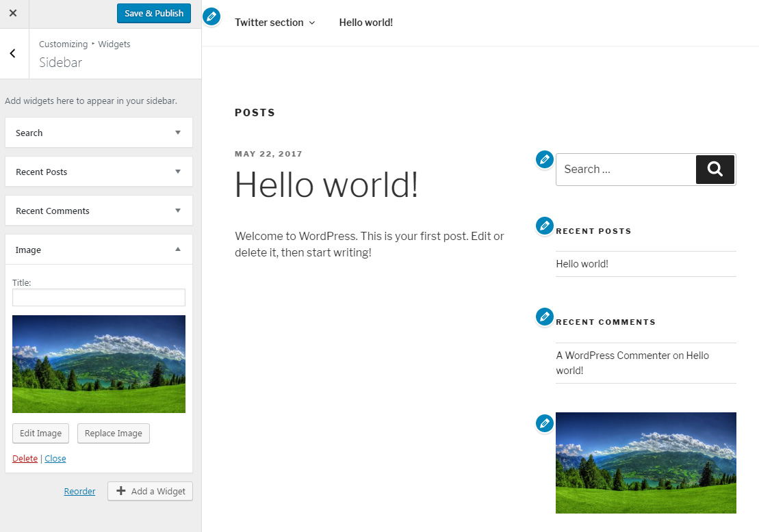Viewport: 759px width, 532px height.
Task: Select Hello world! in the navigation menu
Action: (365, 22)
